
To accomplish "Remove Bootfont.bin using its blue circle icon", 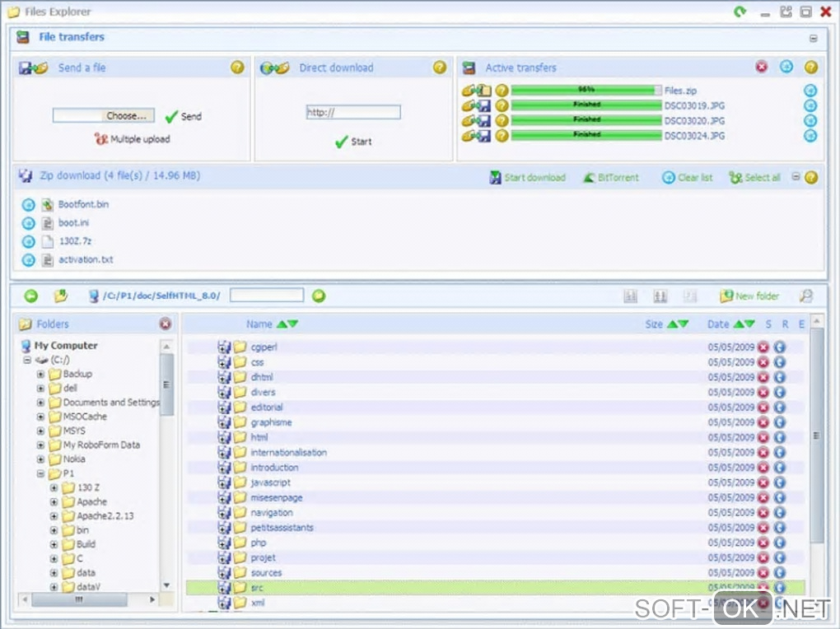I will tap(28, 205).
